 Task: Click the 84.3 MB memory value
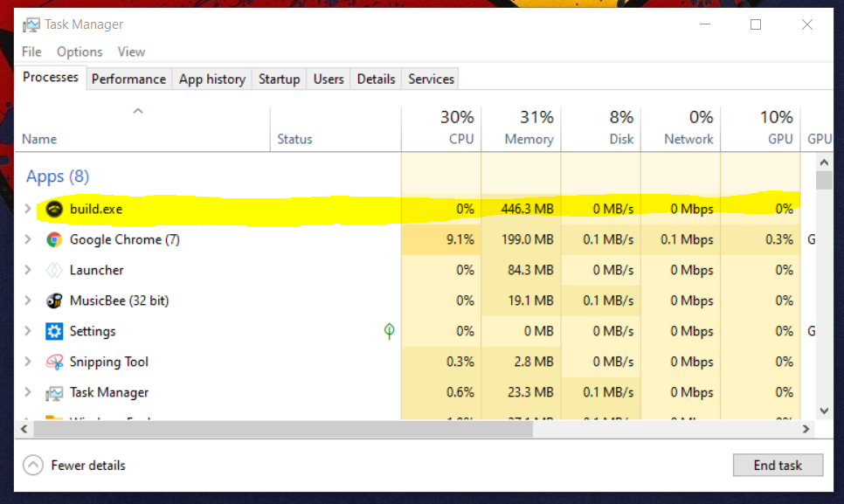point(530,270)
